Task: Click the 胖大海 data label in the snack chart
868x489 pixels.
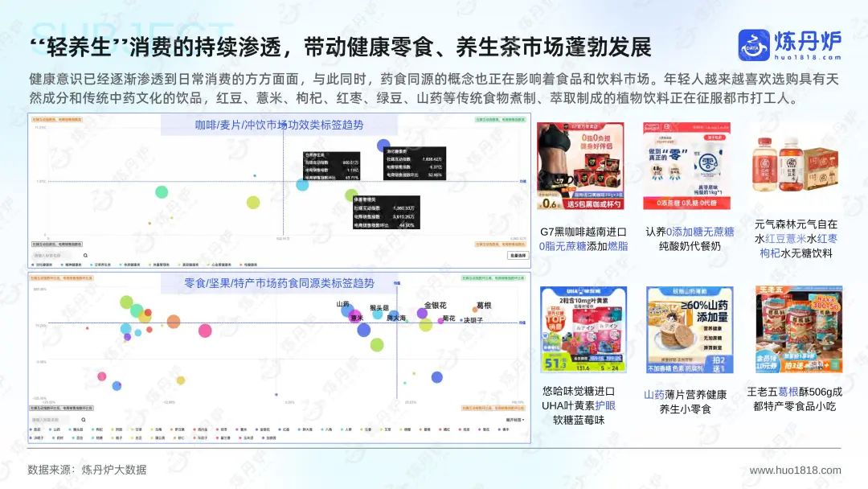Action: (x=395, y=318)
